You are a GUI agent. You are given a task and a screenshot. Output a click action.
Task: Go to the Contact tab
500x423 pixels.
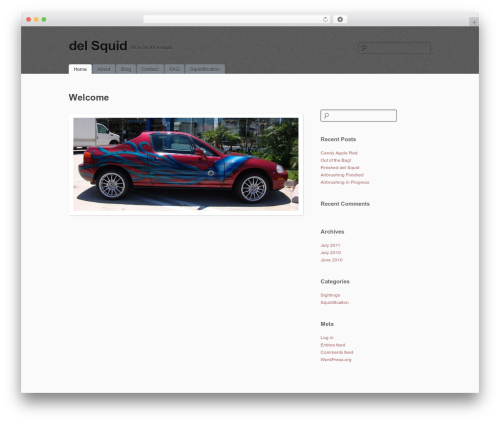tap(150, 69)
